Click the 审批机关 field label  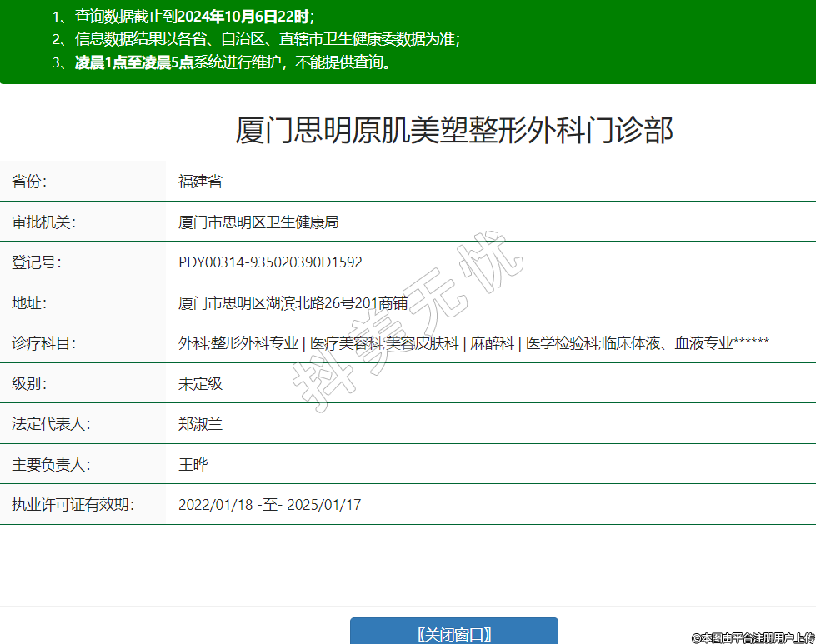[x=43, y=222]
